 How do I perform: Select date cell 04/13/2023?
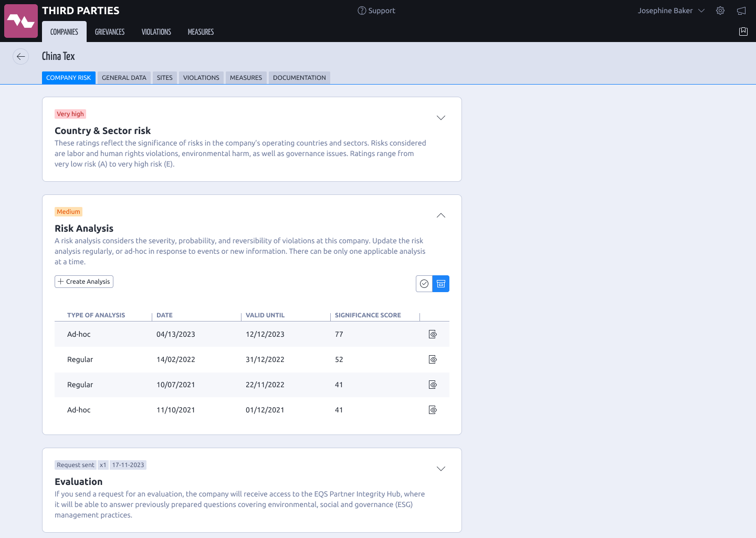pyautogui.click(x=176, y=334)
